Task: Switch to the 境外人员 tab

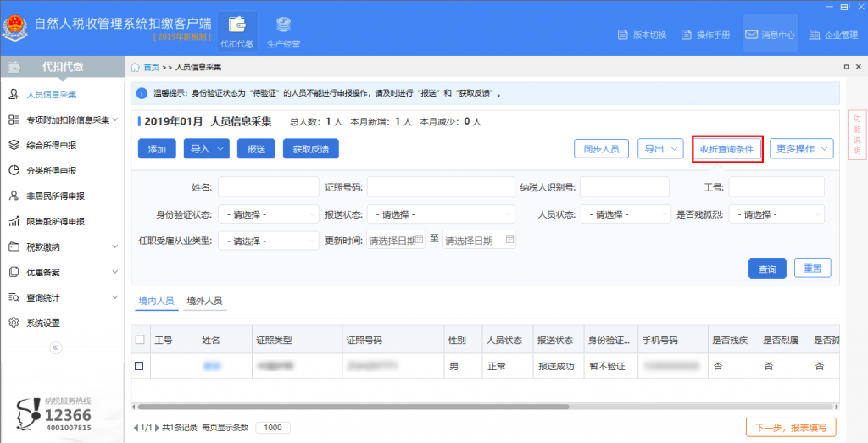Action: click(x=204, y=301)
